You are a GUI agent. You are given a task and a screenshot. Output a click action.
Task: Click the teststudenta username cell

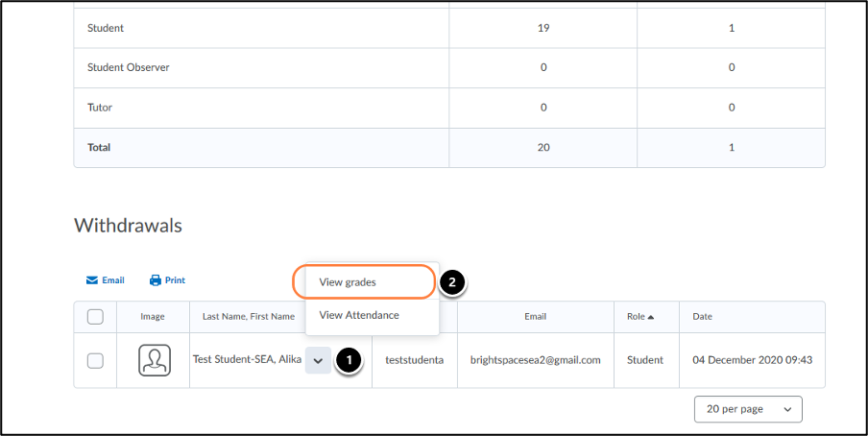coord(414,360)
